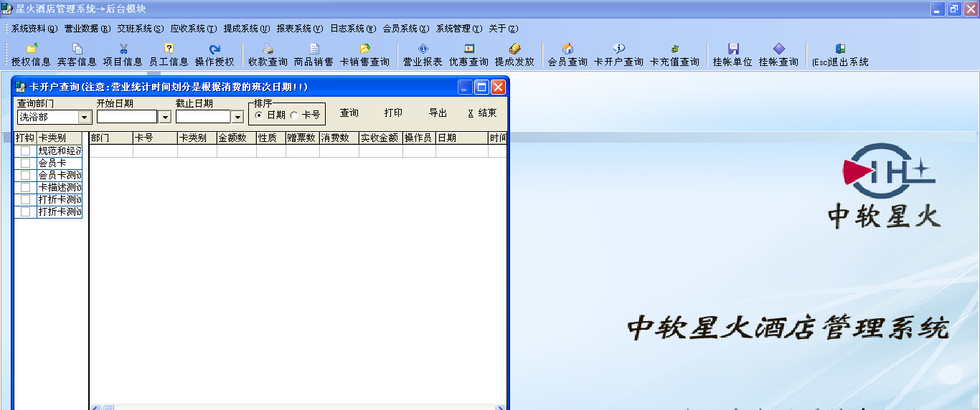Open 挂帐单位 toolbar icon

click(x=732, y=55)
